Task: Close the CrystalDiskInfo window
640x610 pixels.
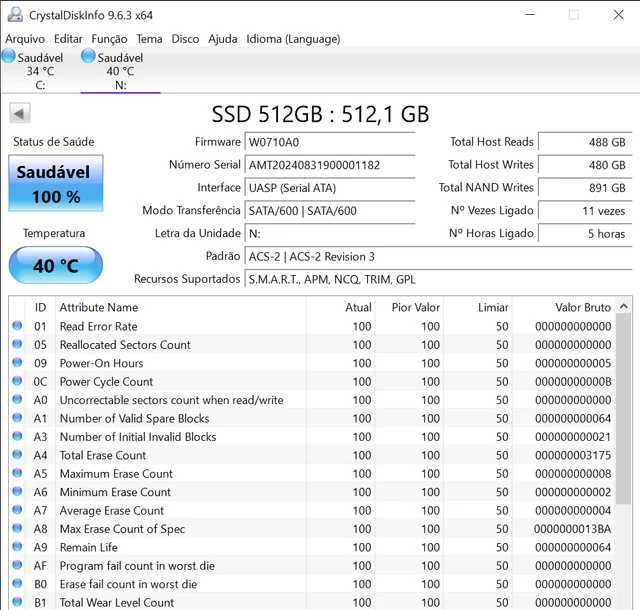Action: 619,15
